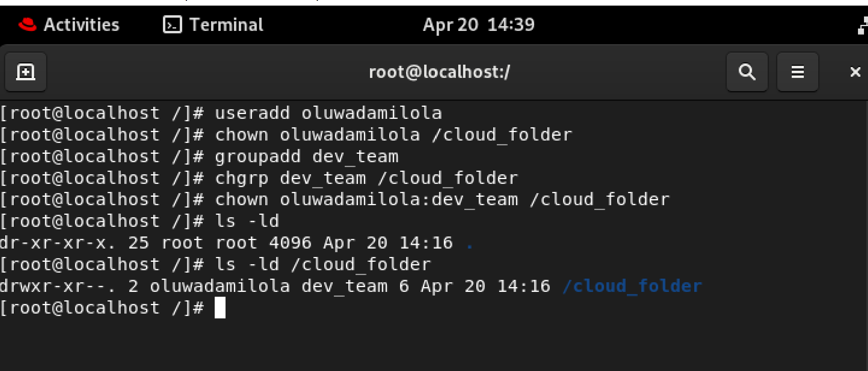Open the hamburger menu in the header bar
Image resolution: width=868 pixels, height=371 pixels.
coord(797,72)
